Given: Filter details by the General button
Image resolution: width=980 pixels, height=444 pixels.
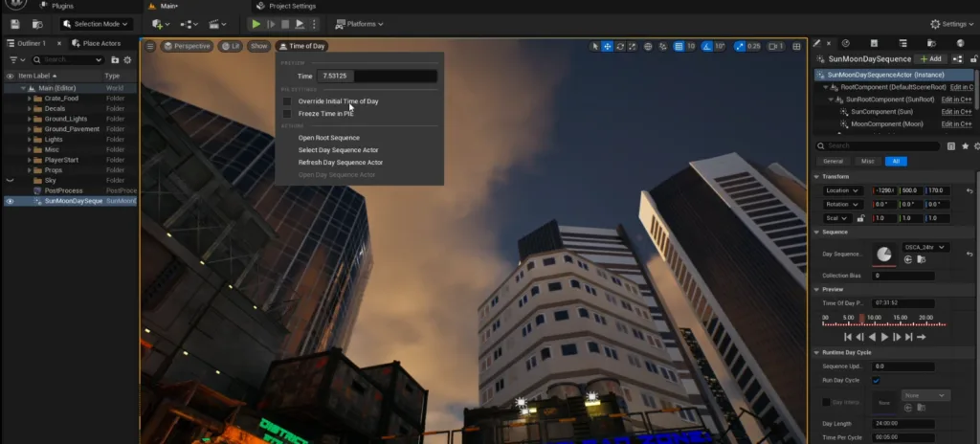Looking at the screenshot, I should (x=834, y=162).
